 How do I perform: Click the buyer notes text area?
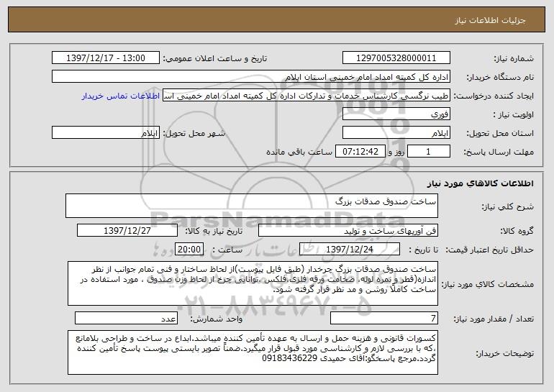[x=253, y=352]
